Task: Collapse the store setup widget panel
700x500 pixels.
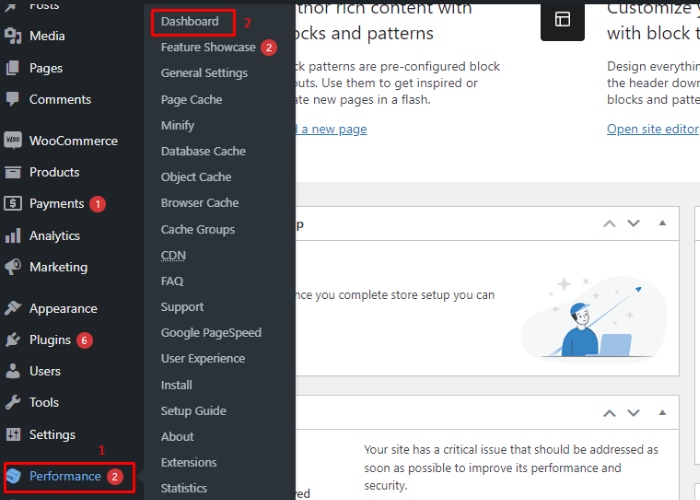Action: (x=662, y=223)
